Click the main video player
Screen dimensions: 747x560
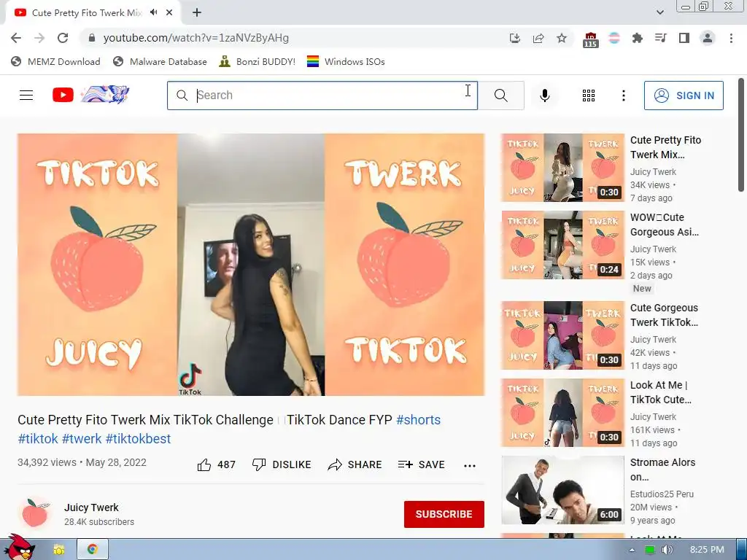(251, 264)
